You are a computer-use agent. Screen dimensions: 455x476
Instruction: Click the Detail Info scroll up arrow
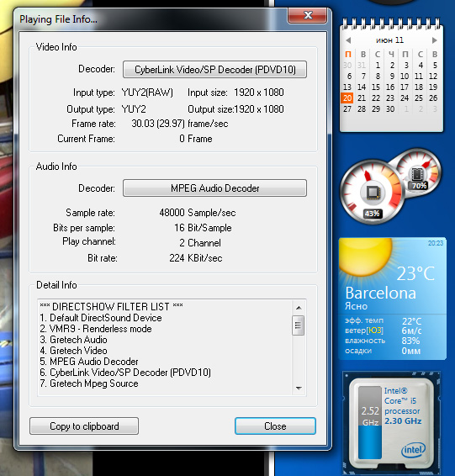pyautogui.click(x=299, y=308)
